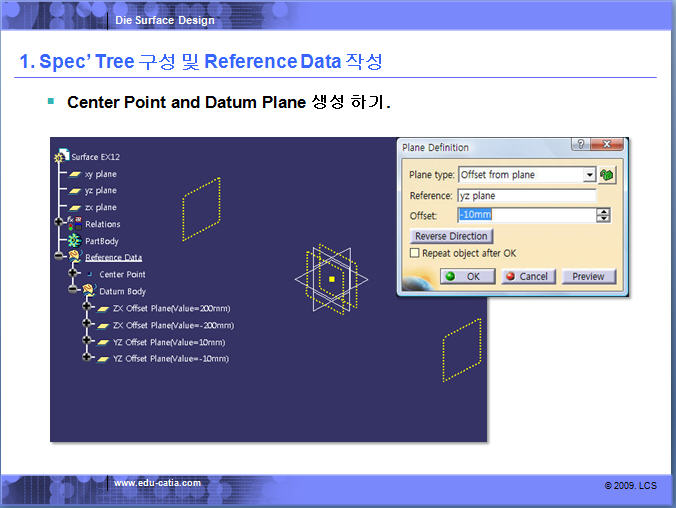Select the xy plane icon in tree
Screen dimensions: 676x508
pyautogui.click(x=75, y=174)
